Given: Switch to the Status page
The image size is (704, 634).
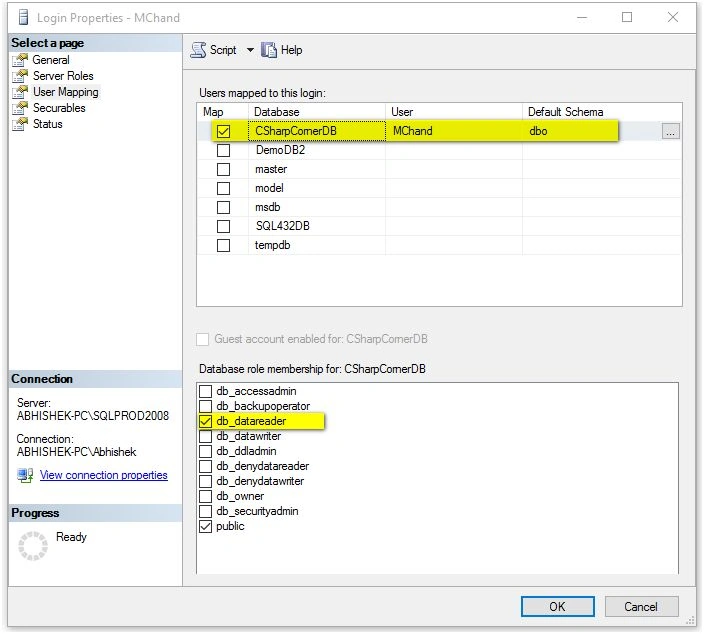Looking at the screenshot, I should pyautogui.click(x=48, y=124).
